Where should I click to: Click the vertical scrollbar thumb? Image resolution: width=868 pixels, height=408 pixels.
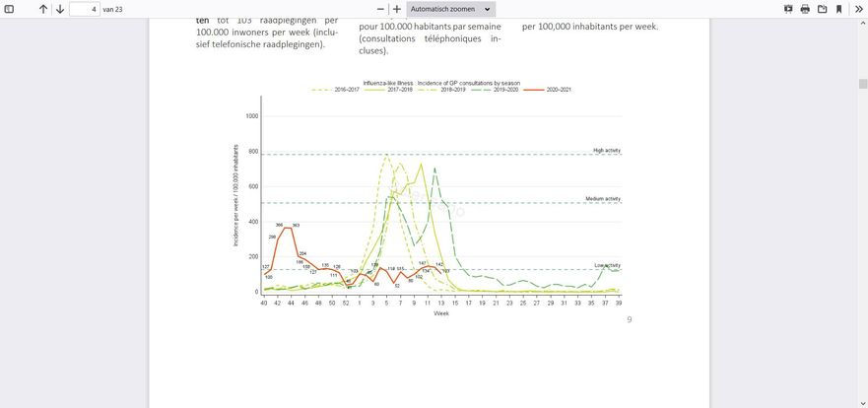tap(862, 84)
